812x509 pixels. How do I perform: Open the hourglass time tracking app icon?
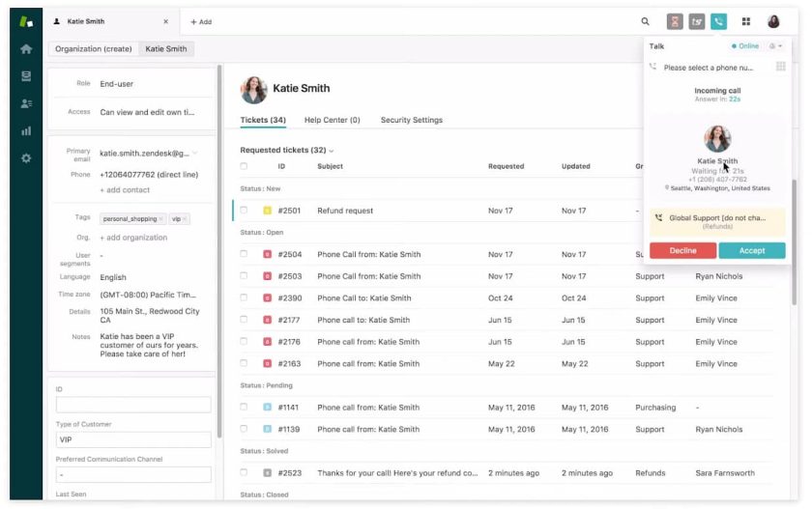(x=675, y=21)
